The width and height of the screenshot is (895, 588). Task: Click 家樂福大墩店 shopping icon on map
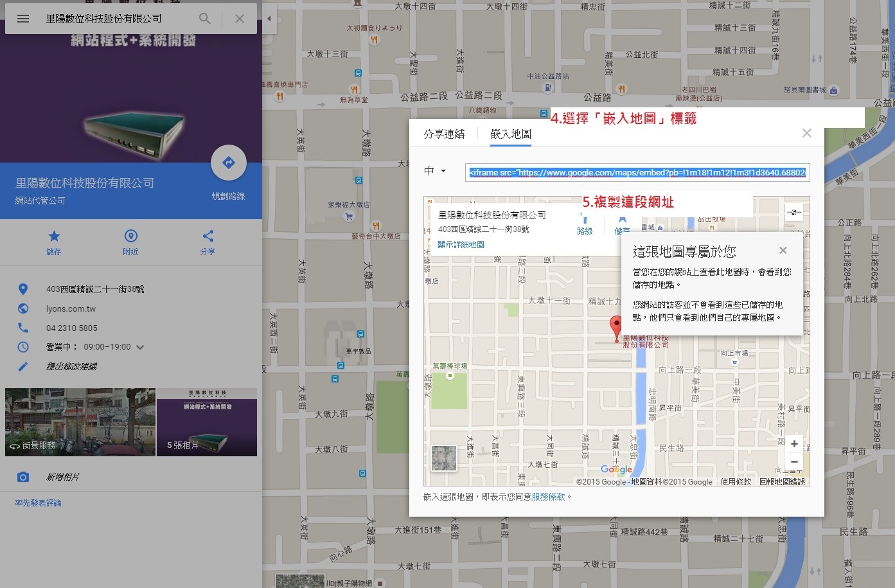click(x=349, y=217)
